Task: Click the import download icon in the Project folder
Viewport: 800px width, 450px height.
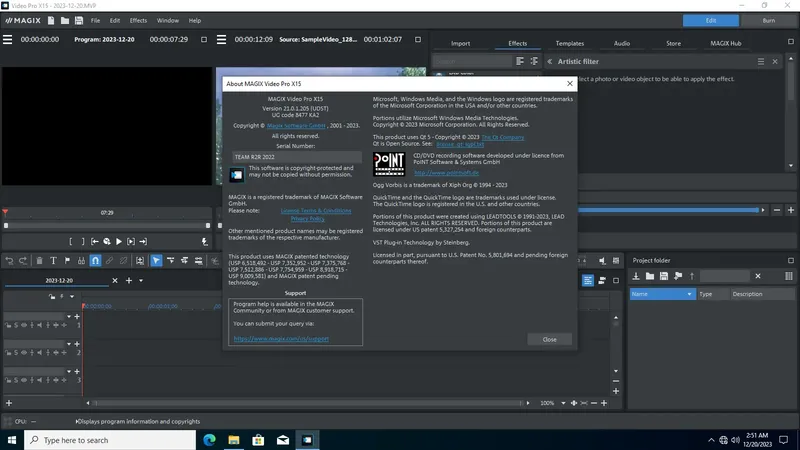Action: [636, 276]
